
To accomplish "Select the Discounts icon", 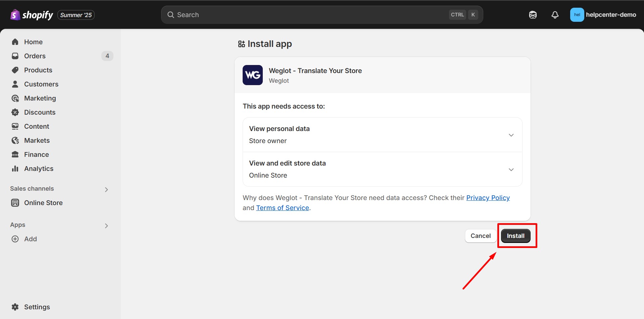I will coord(15,112).
